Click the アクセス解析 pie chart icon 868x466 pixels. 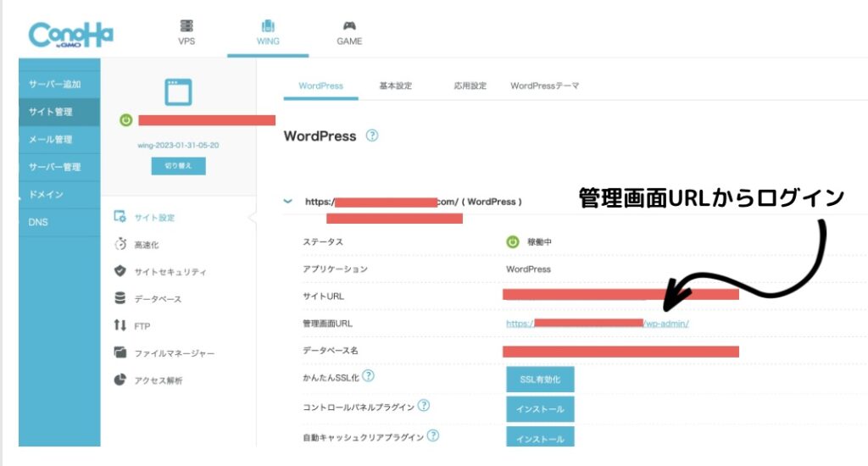[120, 379]
